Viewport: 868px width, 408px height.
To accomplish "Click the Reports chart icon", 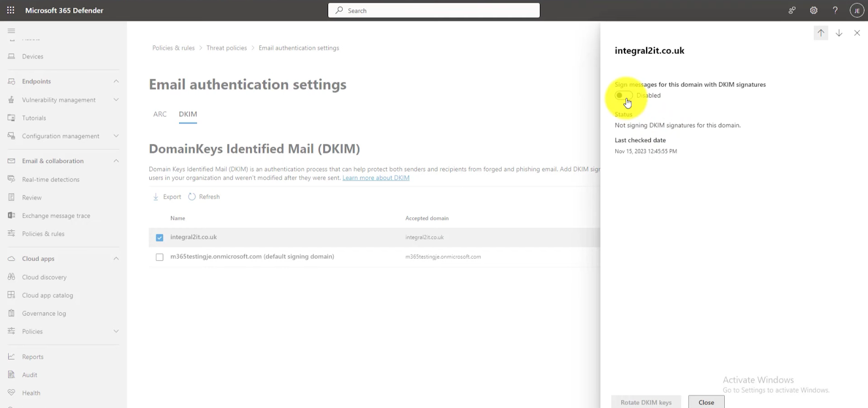I will 11,356.
